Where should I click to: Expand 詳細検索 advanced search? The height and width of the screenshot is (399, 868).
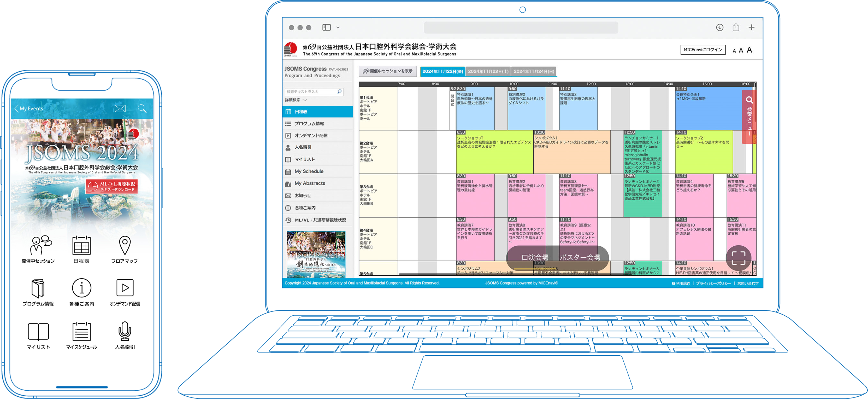pyautogui.click(x=296, y=100)
